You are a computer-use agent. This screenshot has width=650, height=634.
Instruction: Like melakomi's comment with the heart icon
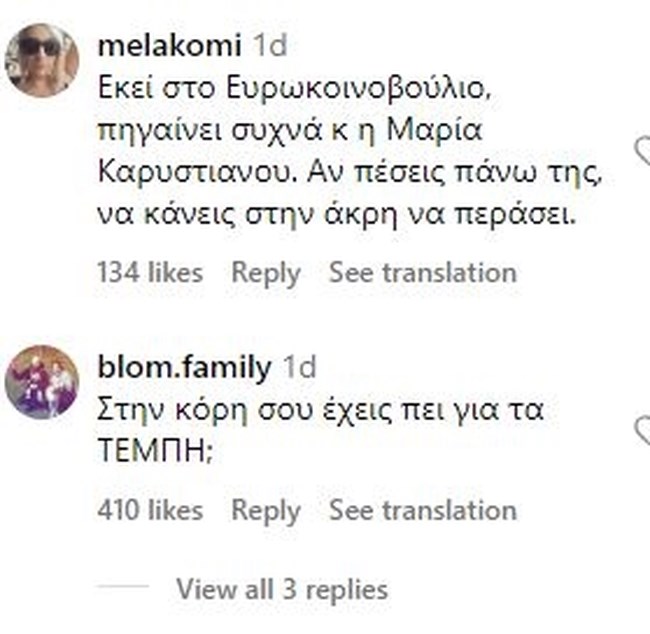tap(643, 150)
